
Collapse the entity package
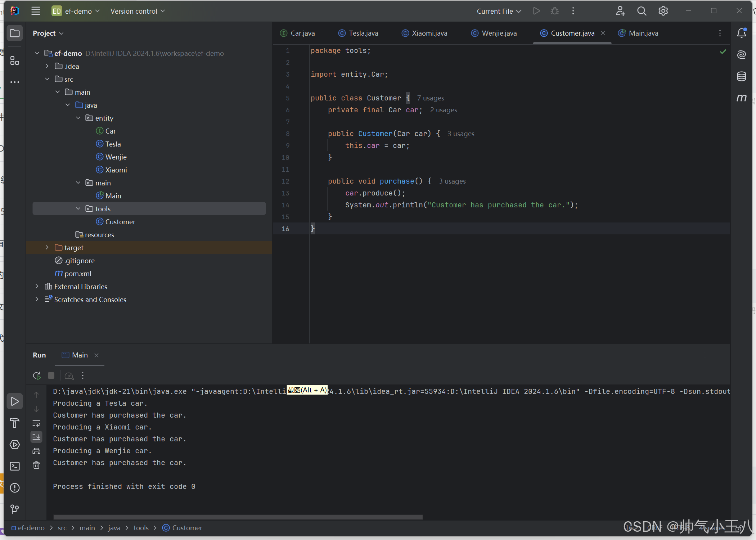(x=78, y=118)
